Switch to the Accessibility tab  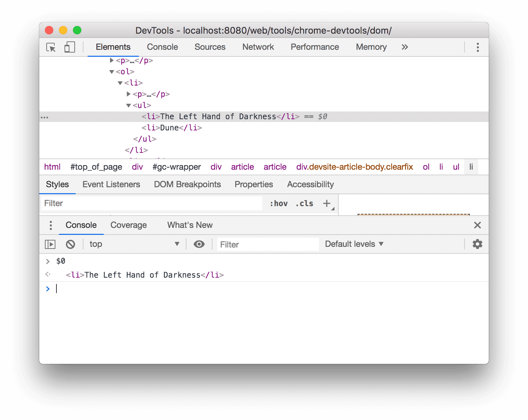click(x=310, y=184)
